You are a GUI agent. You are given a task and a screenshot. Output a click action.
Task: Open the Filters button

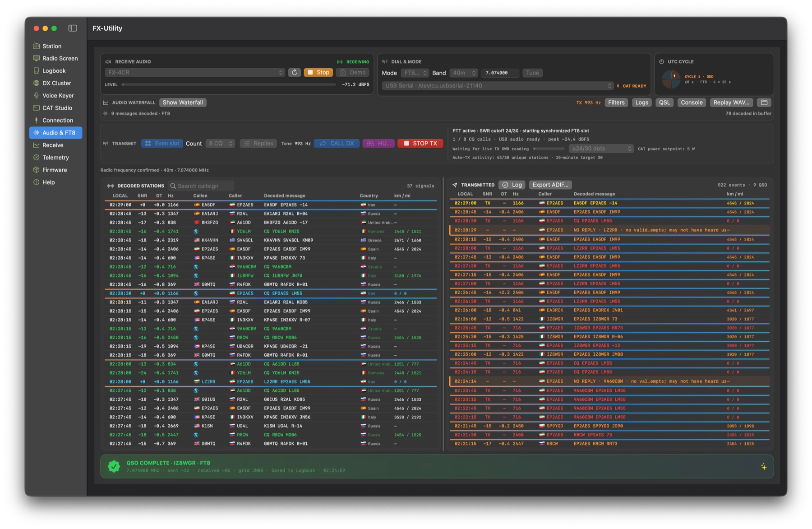[x=616, y=102]
